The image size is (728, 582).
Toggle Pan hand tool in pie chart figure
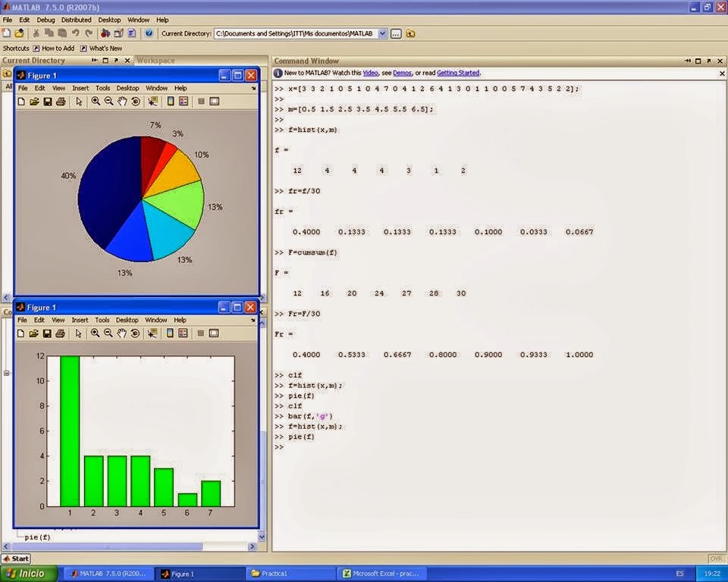(x=122, y=102)
